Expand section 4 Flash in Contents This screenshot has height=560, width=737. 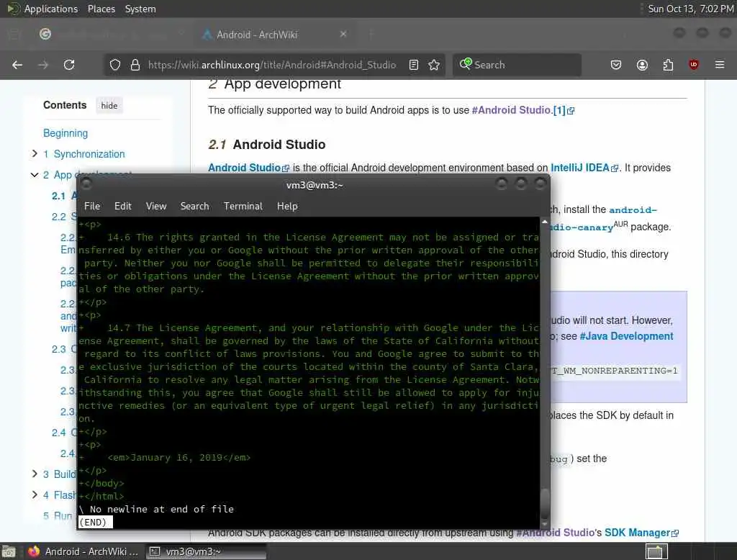click(35, 494)
